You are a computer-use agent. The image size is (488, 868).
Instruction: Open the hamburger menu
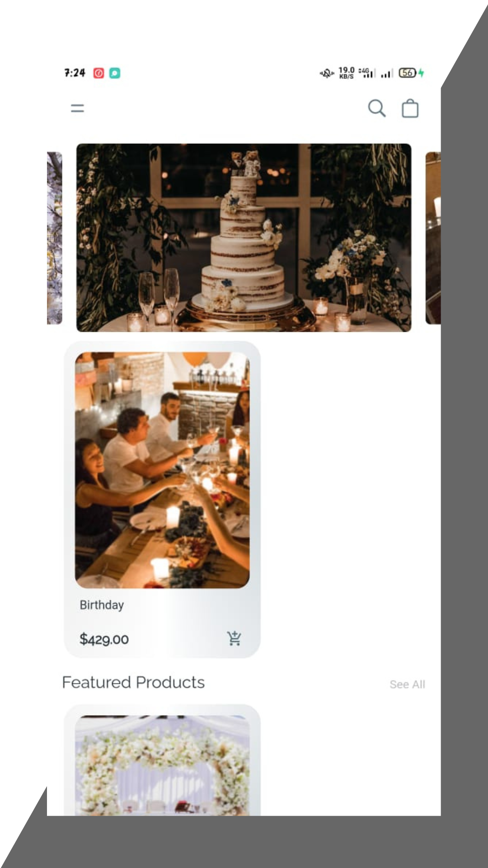pyautogui.click(x=77, y=108)
